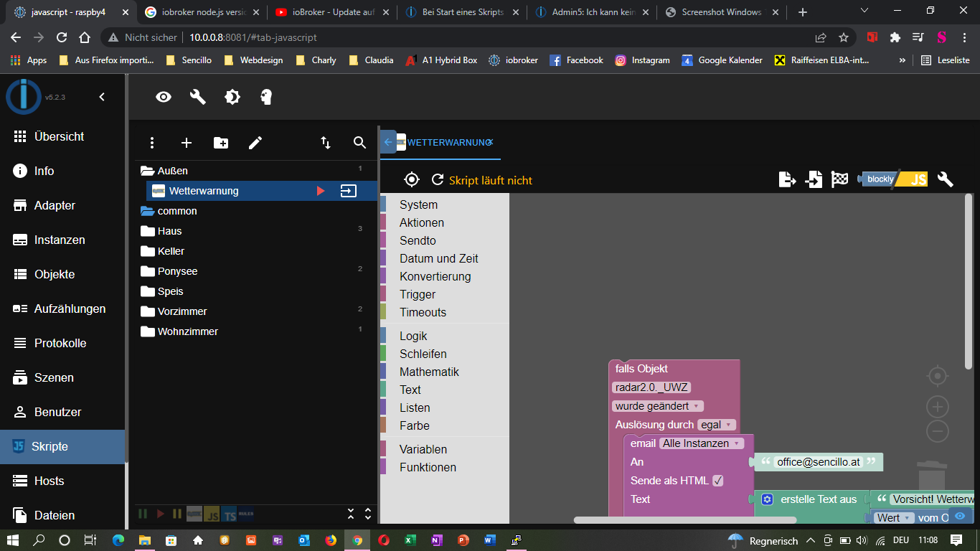Screen dimensions: 980x551
Task: Switch the blockly/JS view toggle
Action: (893, 179)
